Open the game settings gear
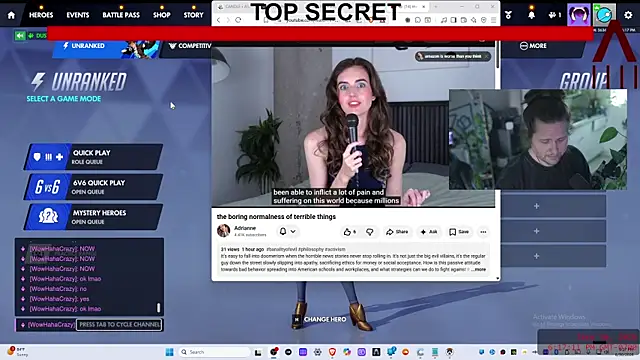640x360 pixels. point(628,15)
